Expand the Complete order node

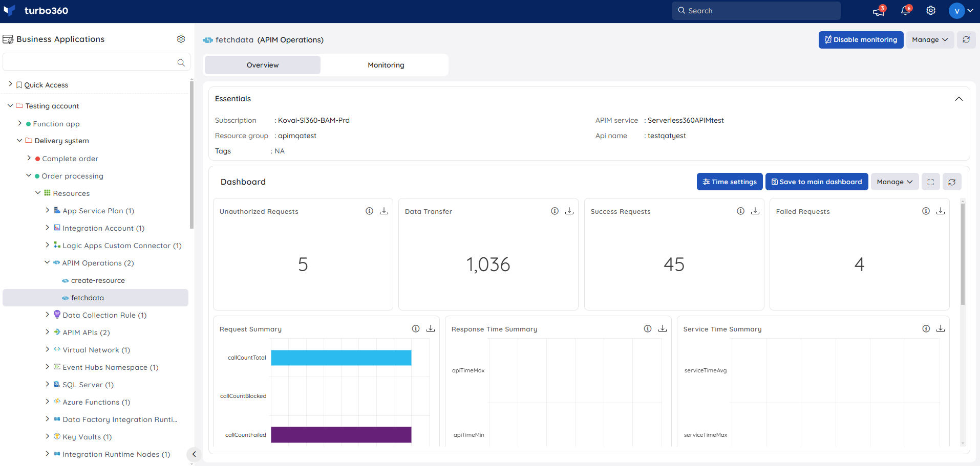click(x=29, y=158)
